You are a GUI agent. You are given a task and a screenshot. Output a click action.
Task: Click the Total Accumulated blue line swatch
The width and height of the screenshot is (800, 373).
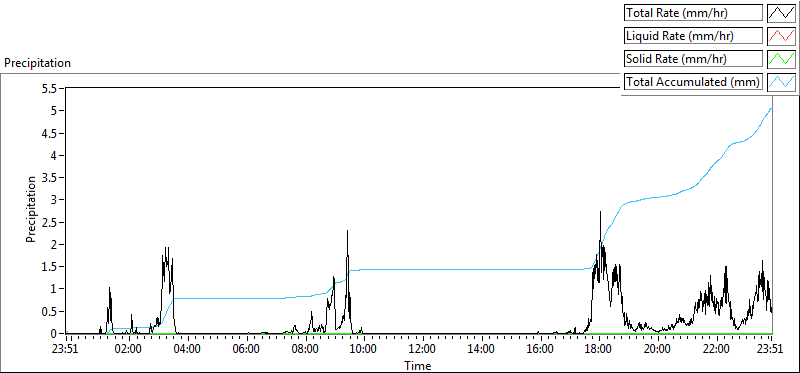(781, 82)
